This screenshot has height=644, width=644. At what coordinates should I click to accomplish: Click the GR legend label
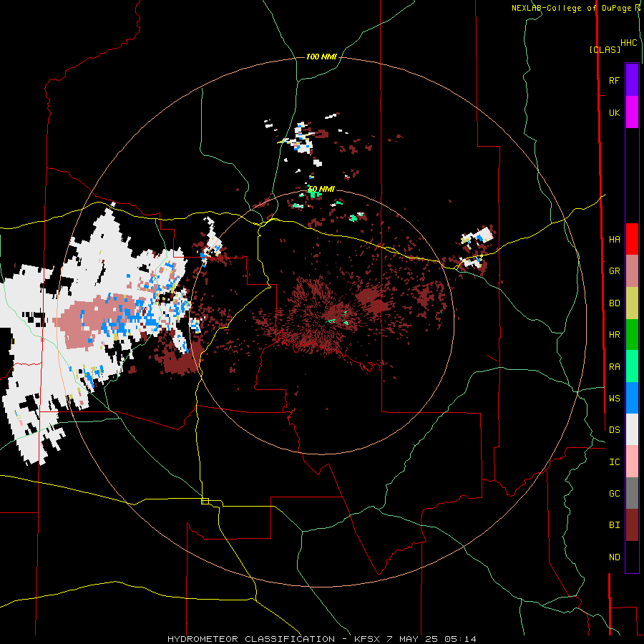coord(614,270)
